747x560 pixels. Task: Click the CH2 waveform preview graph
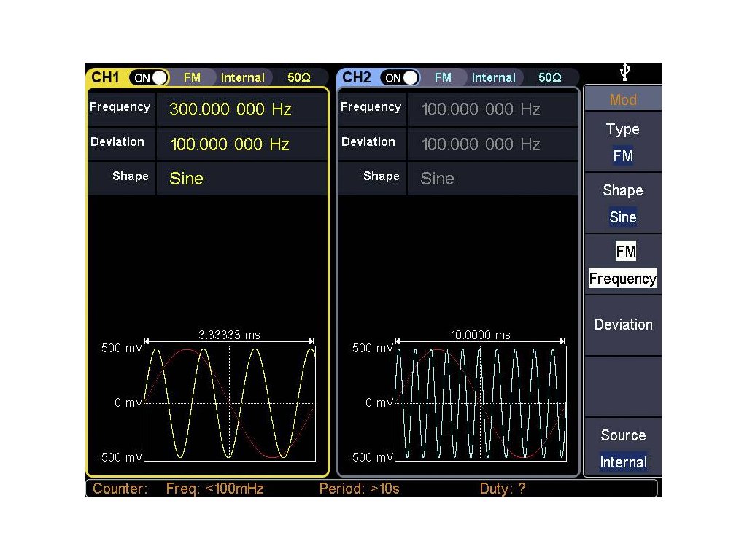click(x=481, y=402)
